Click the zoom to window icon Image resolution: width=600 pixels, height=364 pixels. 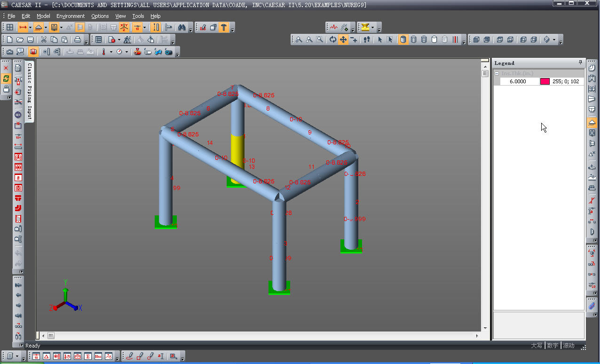click(320, 40)
